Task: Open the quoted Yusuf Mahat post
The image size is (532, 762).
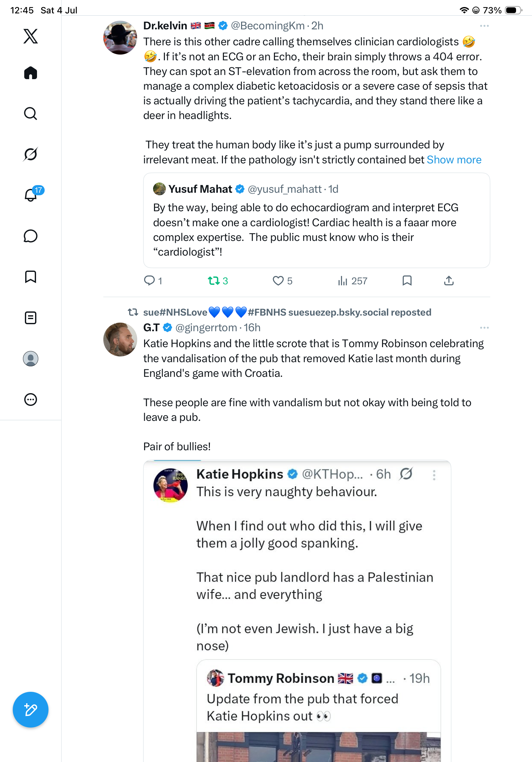Action: 316,220
